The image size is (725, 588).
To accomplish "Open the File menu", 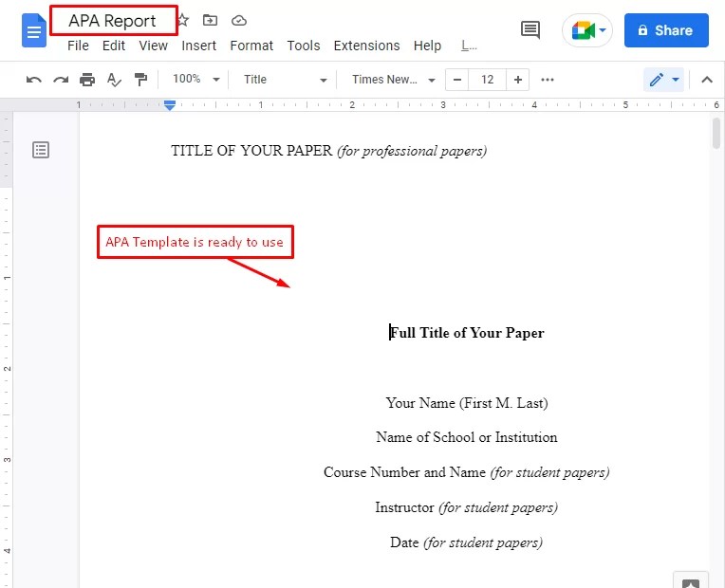I will 78,46.
